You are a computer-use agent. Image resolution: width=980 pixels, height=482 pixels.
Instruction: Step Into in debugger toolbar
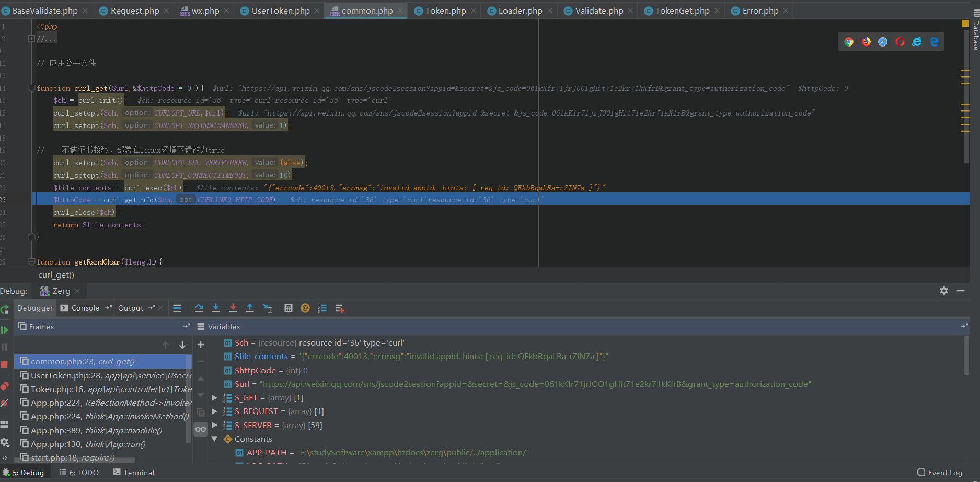(216, 308)
